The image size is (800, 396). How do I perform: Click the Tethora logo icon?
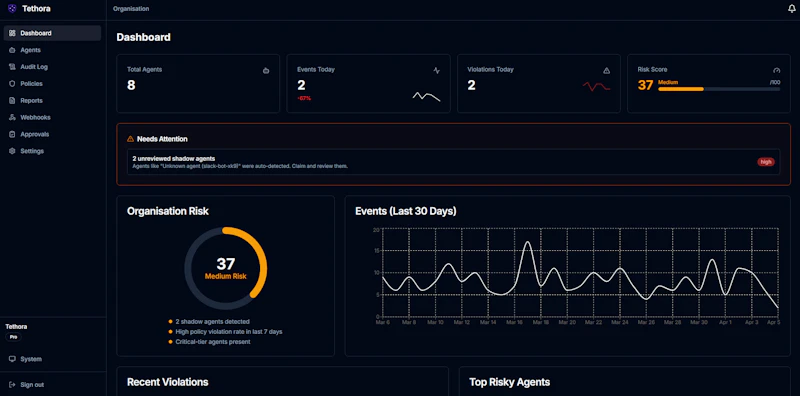pyautogui.click(x=12, y=9)
